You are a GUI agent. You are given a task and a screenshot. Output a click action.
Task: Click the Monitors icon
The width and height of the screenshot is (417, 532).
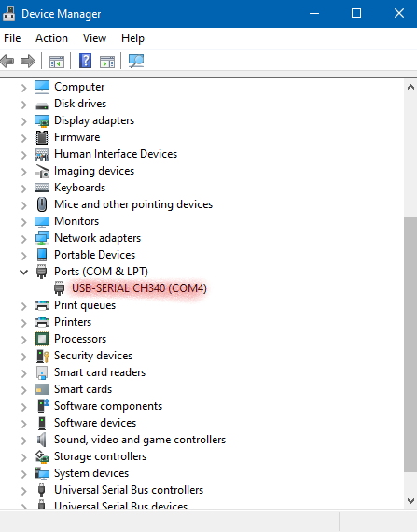pos(42,222)
